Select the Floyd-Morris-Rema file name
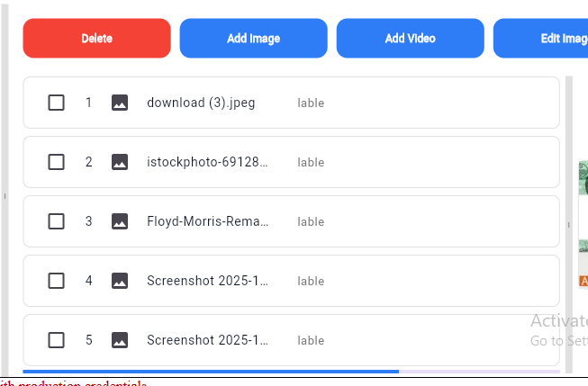The image size is (588, 386). (207, 221)
